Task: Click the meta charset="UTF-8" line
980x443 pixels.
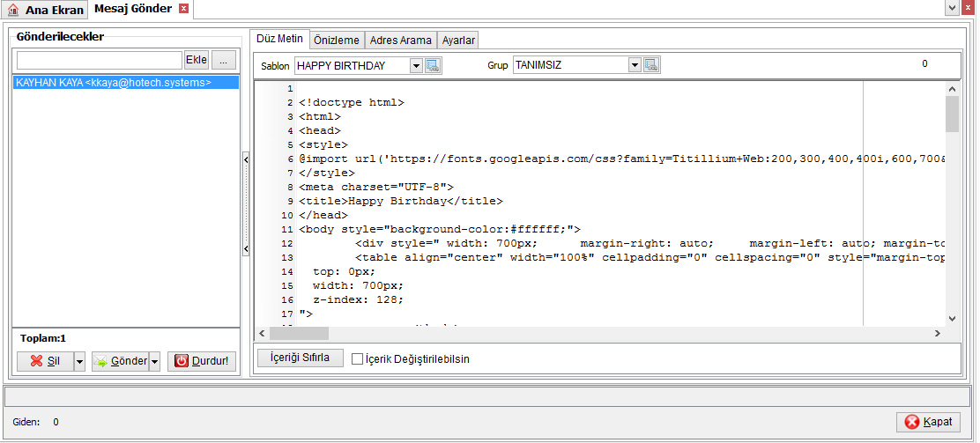Action: click(x=376, y=187)
